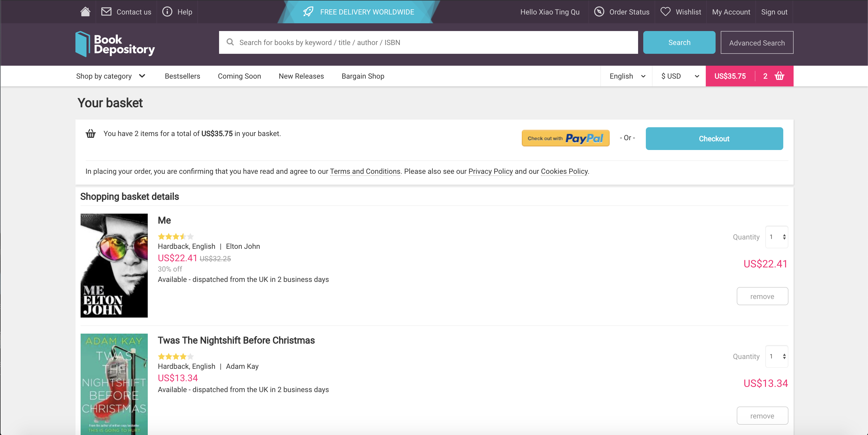Click the Your basket heading
Viewport: 868px width, 435px height.
(110, 103)
